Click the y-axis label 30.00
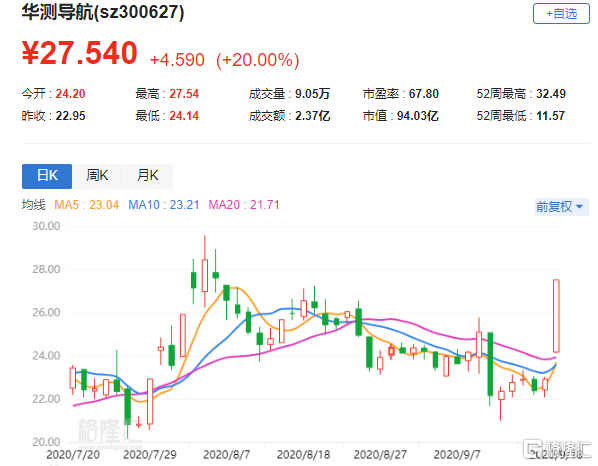Screen dimensions: 598x466 tap(46, 227)
